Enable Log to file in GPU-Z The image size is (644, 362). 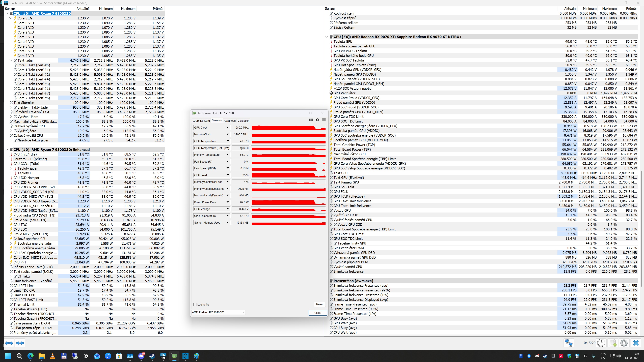pyautogui.click(x=195, y=305)
